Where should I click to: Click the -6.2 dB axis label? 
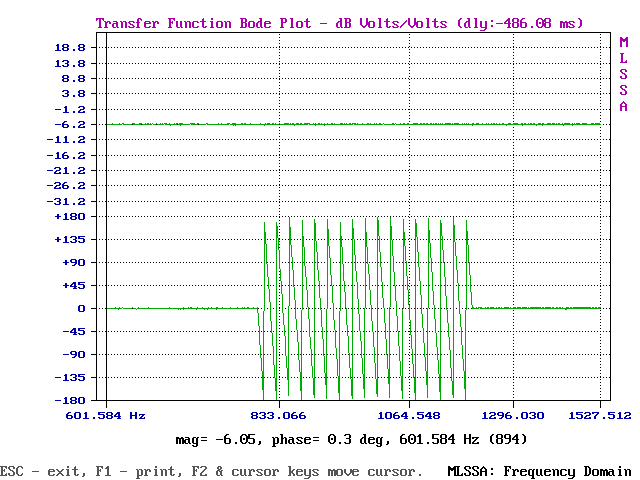point(70,124)
